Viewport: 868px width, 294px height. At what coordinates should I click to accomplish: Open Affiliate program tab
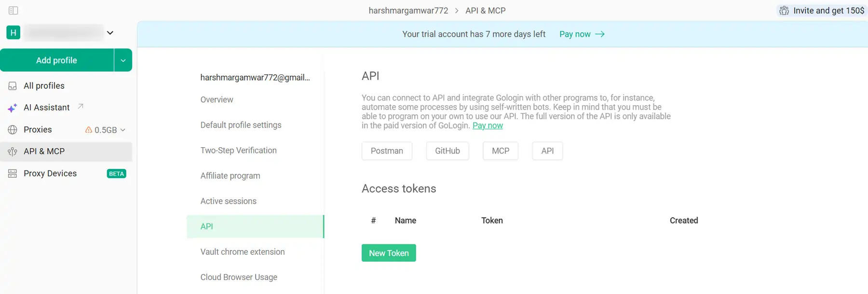click(231, 176)
